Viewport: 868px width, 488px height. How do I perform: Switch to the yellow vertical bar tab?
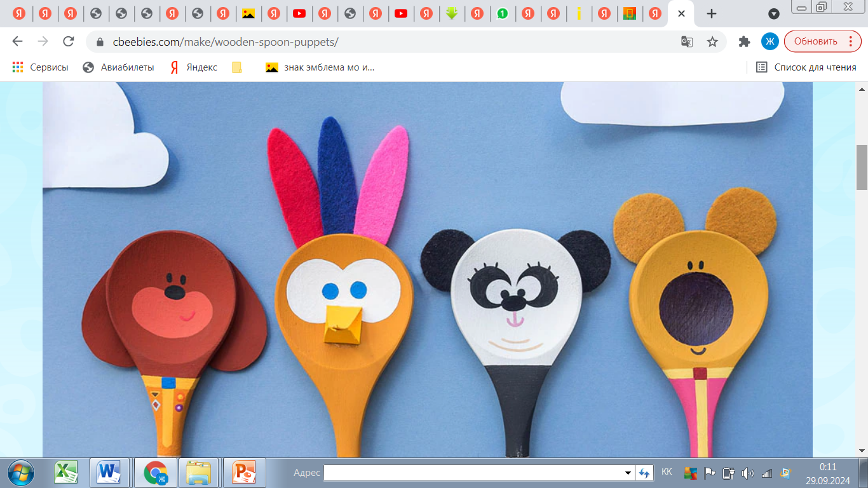[579, 13]
